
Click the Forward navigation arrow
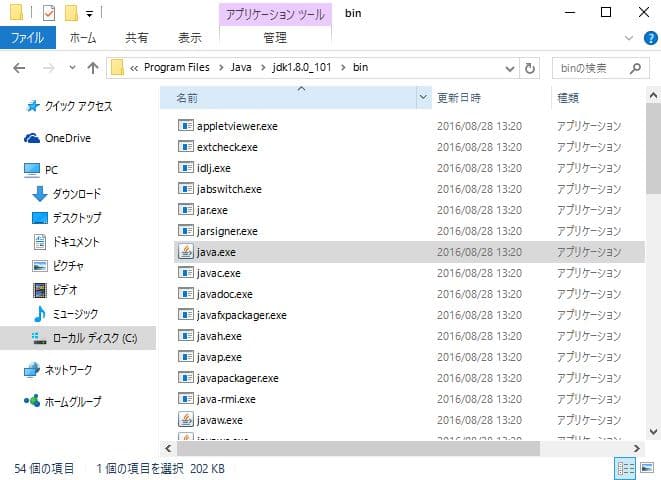[x=49, y=68]
